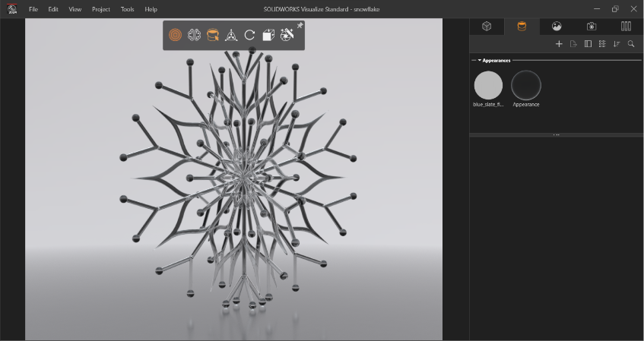Select the paint bucket appearance selection tool

tap(213, 35)
